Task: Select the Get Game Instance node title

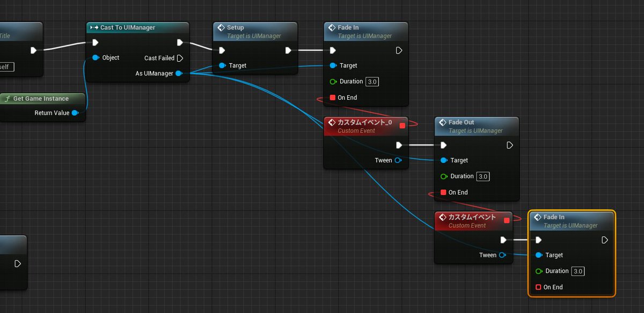Action: [41, 99]
